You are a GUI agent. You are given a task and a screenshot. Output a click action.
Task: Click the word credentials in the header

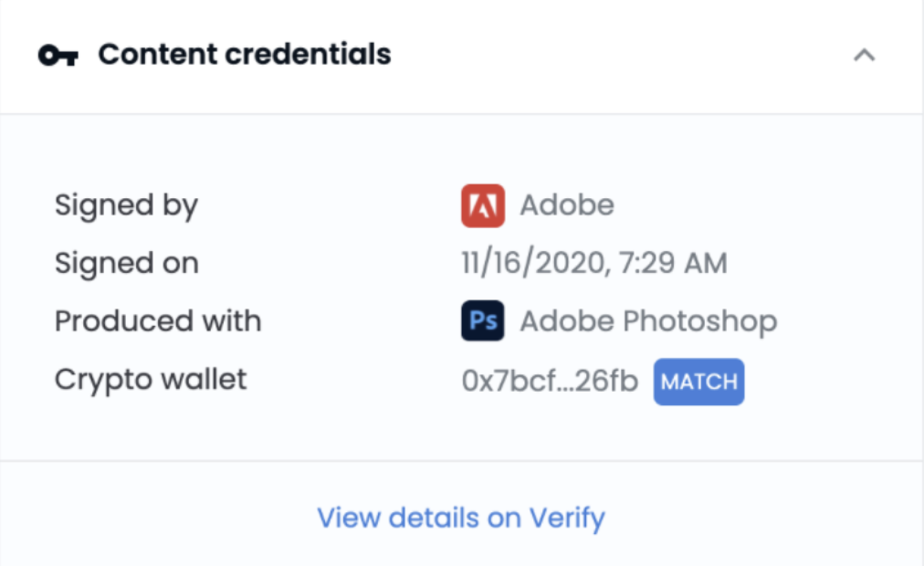[x=309, y=54]
